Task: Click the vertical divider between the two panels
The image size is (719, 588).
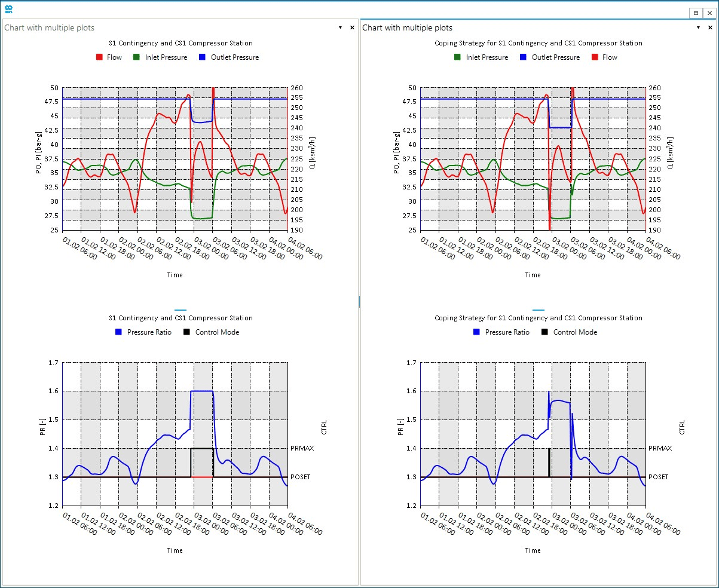Action: 359,302
